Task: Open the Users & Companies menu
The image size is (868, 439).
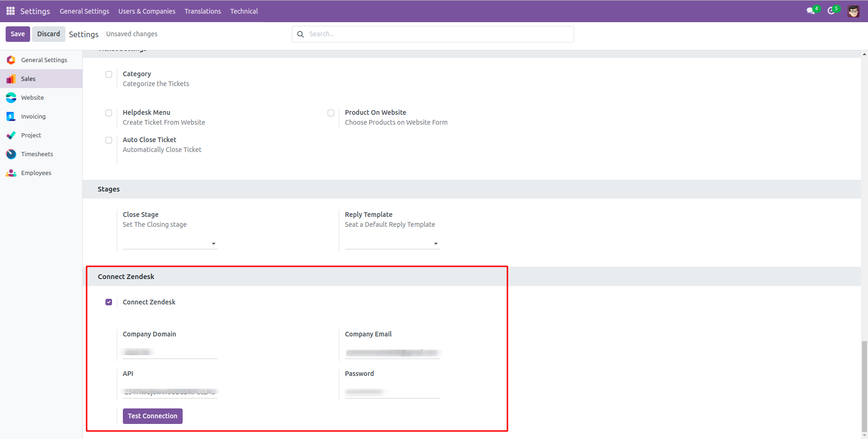Action: [147, 11]
